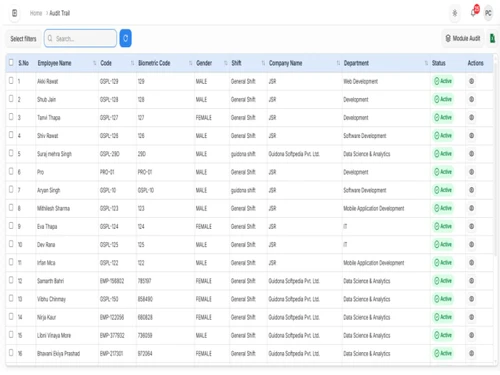The image size is (500, 375).
Task: Check the box for row 9 Eva Thapa
Action: click(x=11, y=226)
